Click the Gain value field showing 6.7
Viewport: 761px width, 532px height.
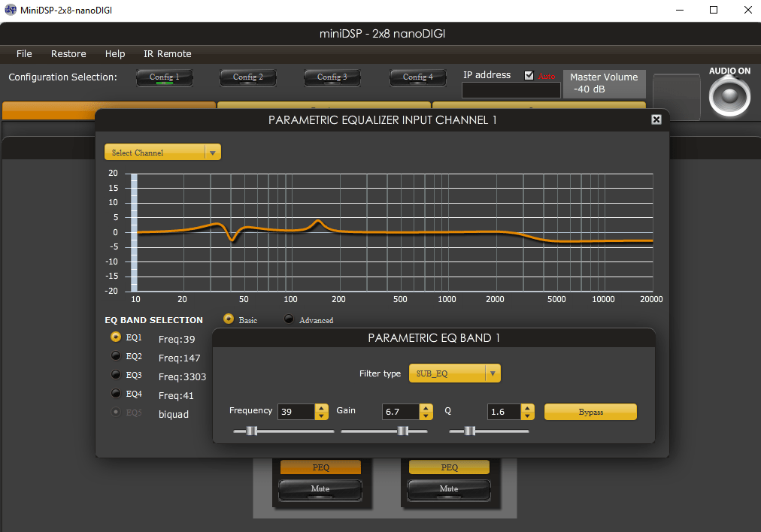click(x=401, y=412)
